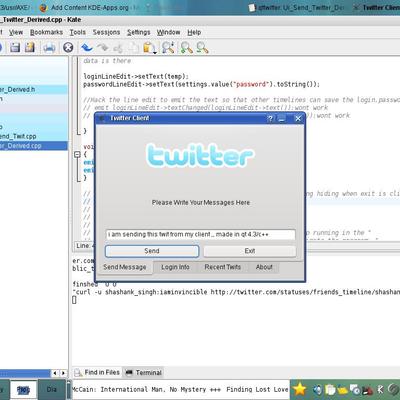Click the yellow folder icon in system tray
Image resolution: width=400 pixels, height=400 pixels.
point(342,389)
